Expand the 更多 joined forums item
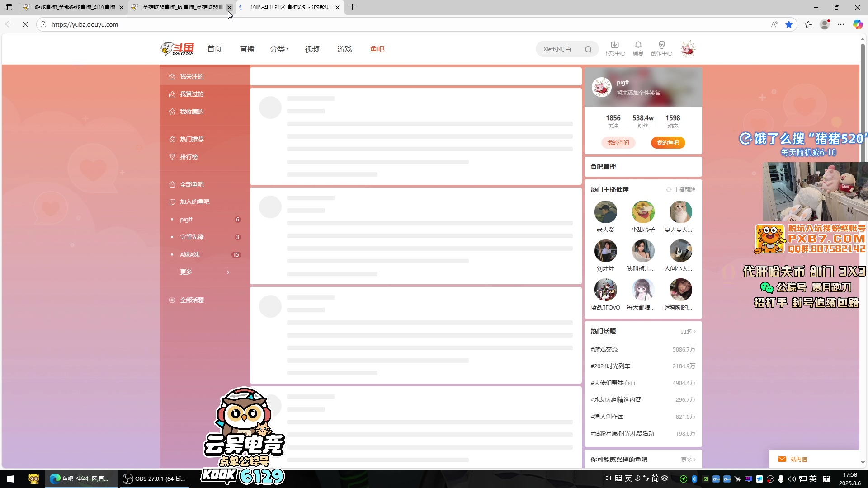Screen dimensions: 868x488 pyautogui.click(x=204, y=272)
